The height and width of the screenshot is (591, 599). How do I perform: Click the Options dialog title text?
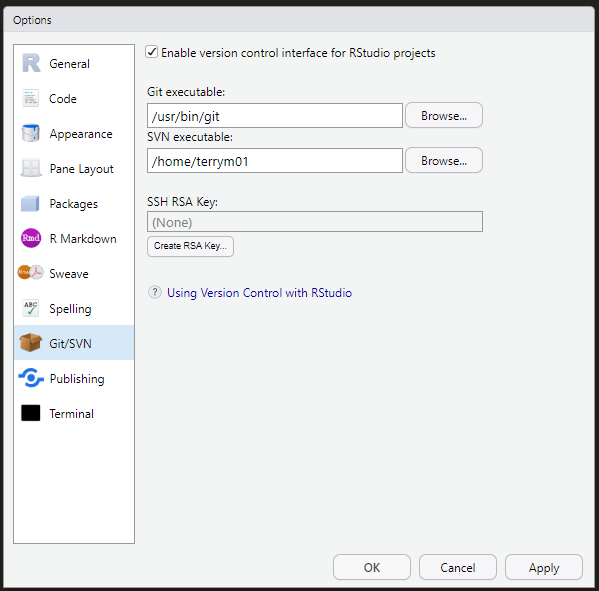32,20
